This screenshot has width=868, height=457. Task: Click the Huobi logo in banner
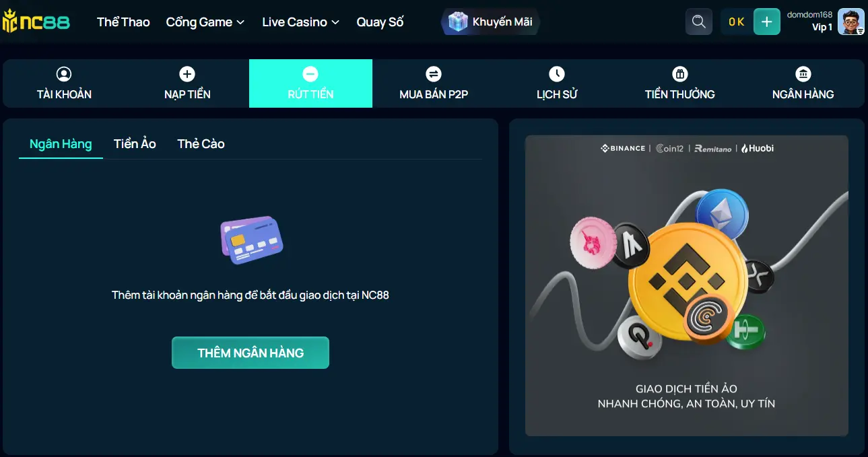click(758, 148)
